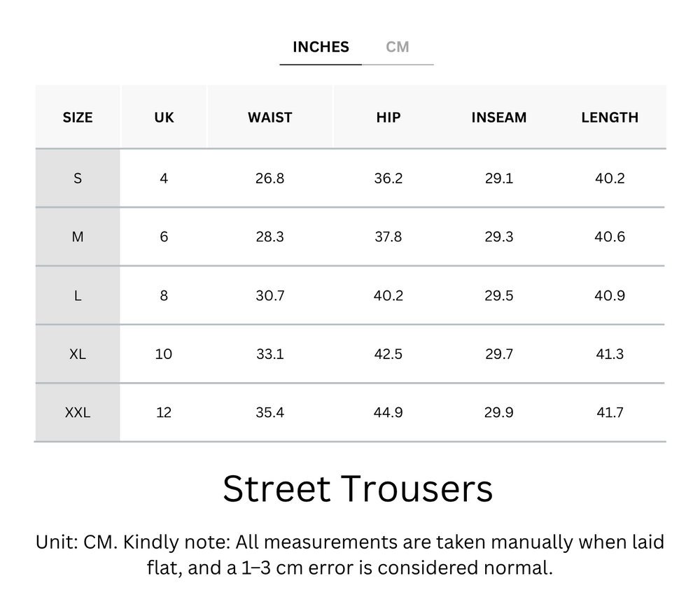
Task: Click the UK column header
Action: point(163,117)
